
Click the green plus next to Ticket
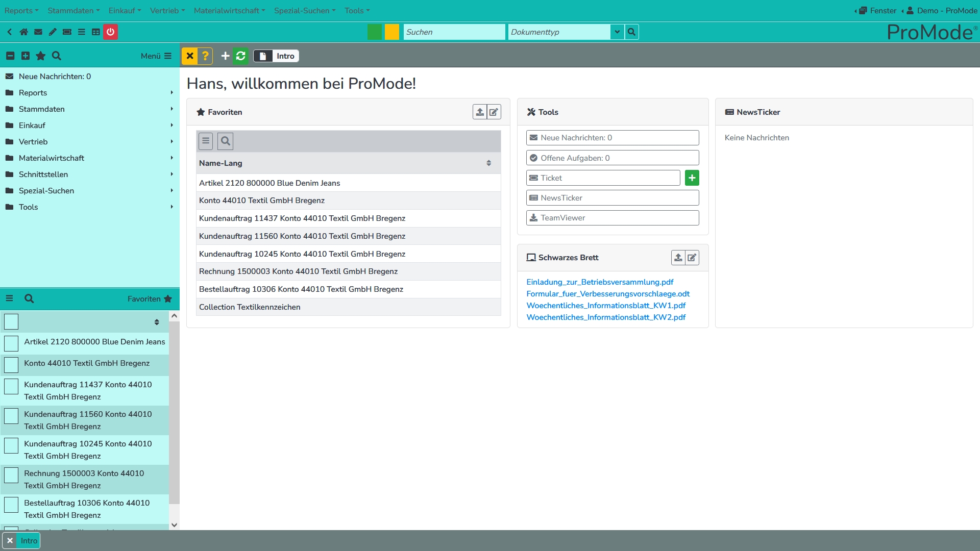click(692, 178)
